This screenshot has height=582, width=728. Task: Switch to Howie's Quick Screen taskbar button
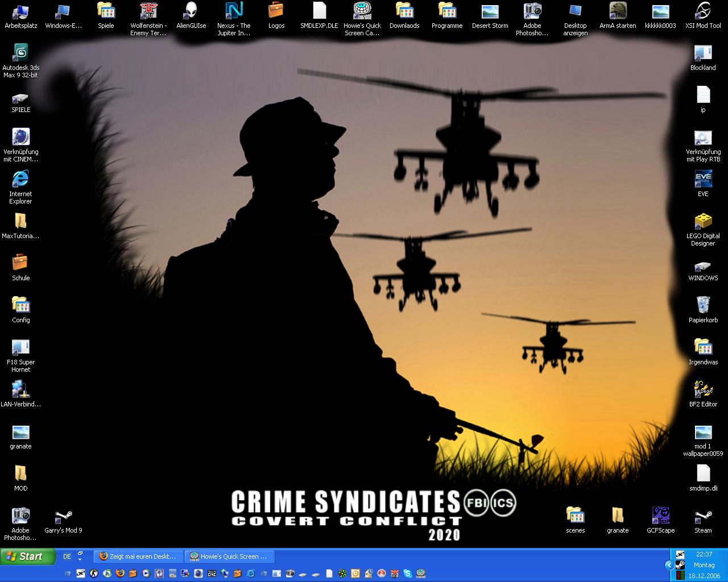pos(229,556)
